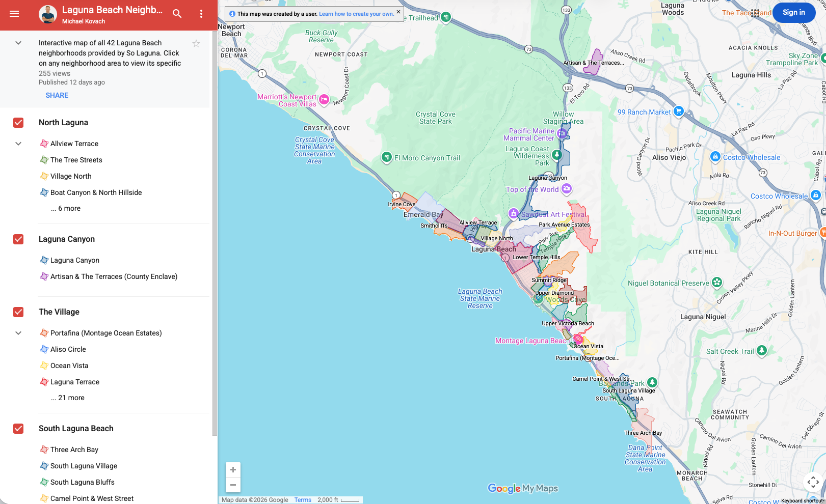Click the Salt Creek Trail marker
The width and height of the screenshot is (826, 504).
click(x=762, y=350)
